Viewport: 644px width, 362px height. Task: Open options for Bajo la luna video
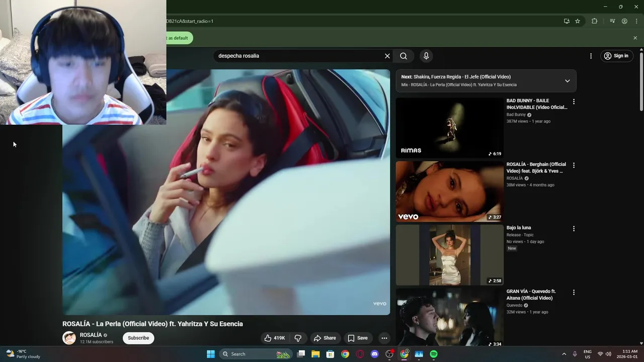[x=574, y=228]
